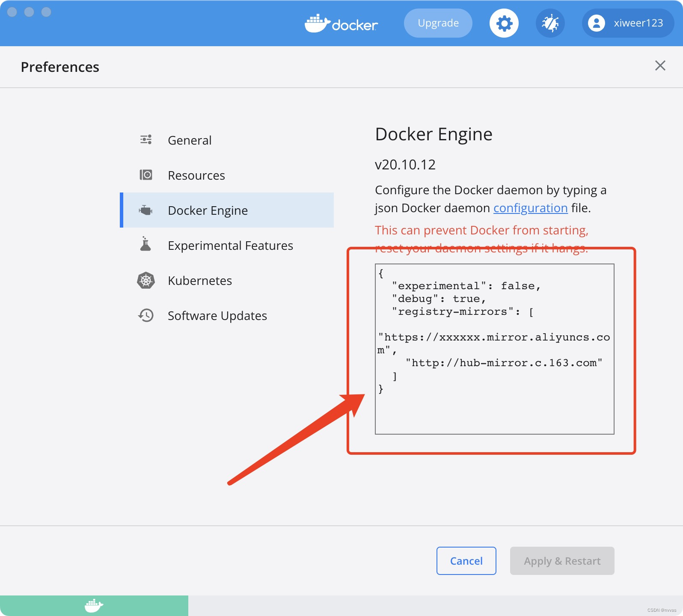Cancel the preference changes
Image resolution: width=683 pixels, height=616 pixels.
coord(466,561)
